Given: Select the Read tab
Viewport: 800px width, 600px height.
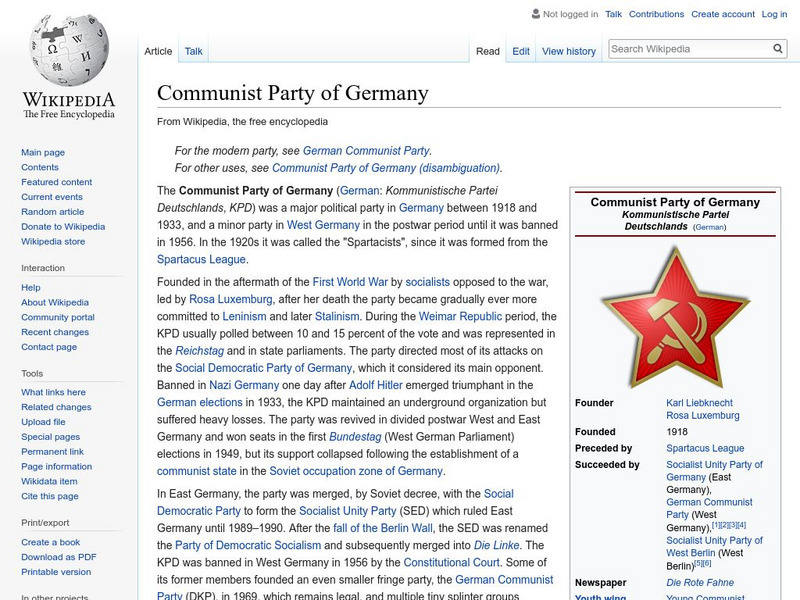Looking at the screenshot, I should tap(487, 50).
